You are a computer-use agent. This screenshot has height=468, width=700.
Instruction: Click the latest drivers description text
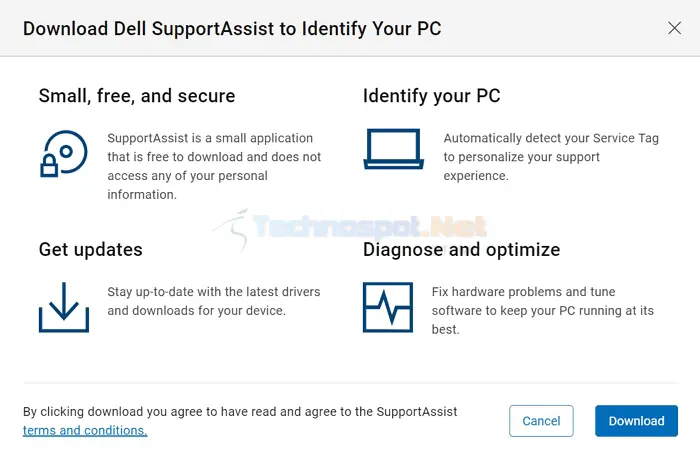214,301
